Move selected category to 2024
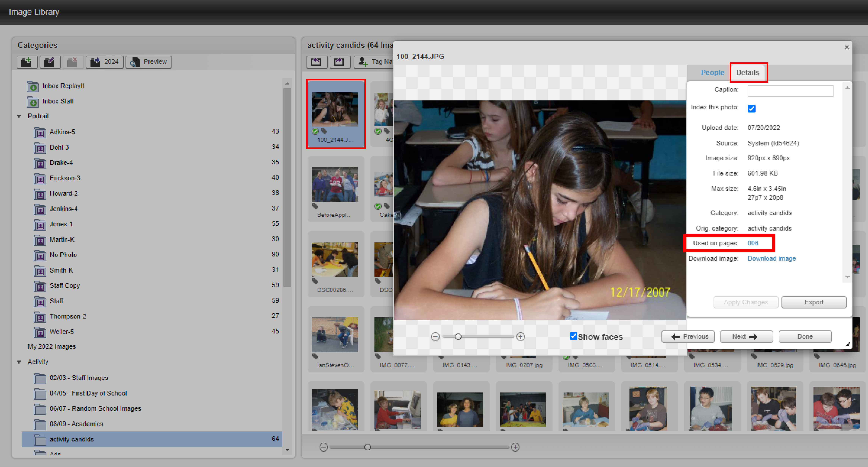 [x=105, y=62]
